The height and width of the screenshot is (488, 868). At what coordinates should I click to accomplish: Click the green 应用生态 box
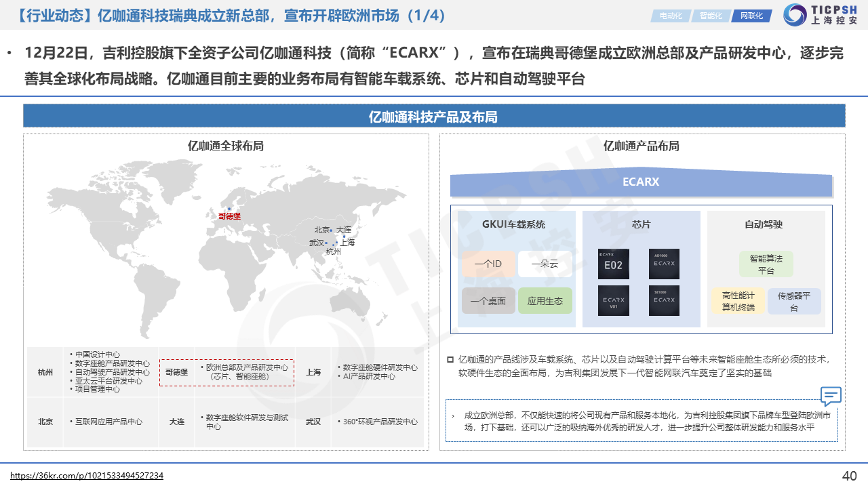tap(545, 301)
